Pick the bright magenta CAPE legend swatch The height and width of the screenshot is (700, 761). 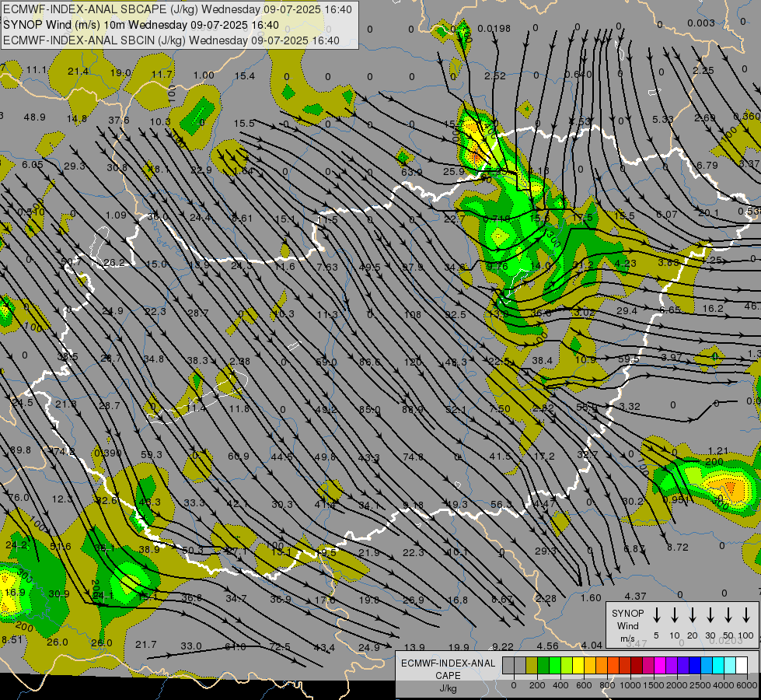point(661,665)
